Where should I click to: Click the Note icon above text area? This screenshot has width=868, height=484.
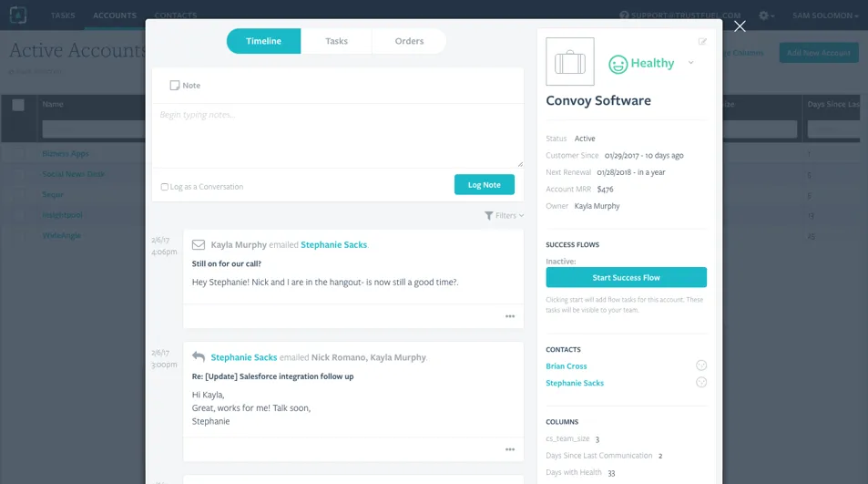click(175, 86)
